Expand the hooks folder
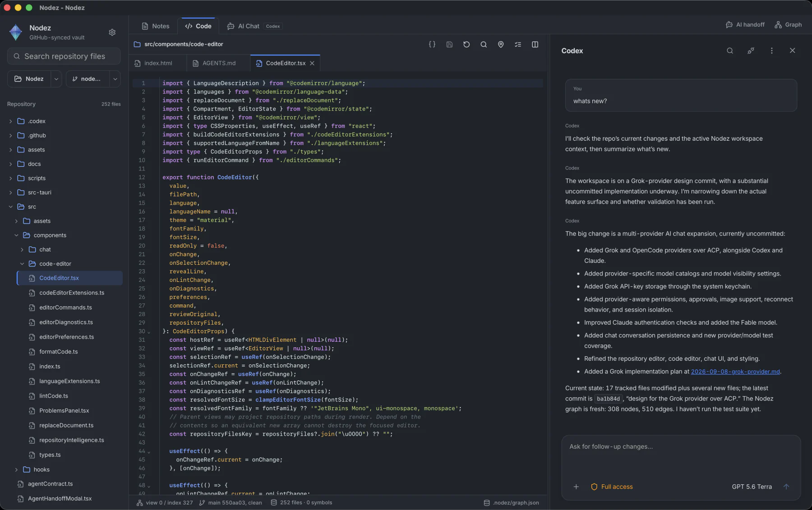The width and height of the screenshot is (812, 510). 16,469
